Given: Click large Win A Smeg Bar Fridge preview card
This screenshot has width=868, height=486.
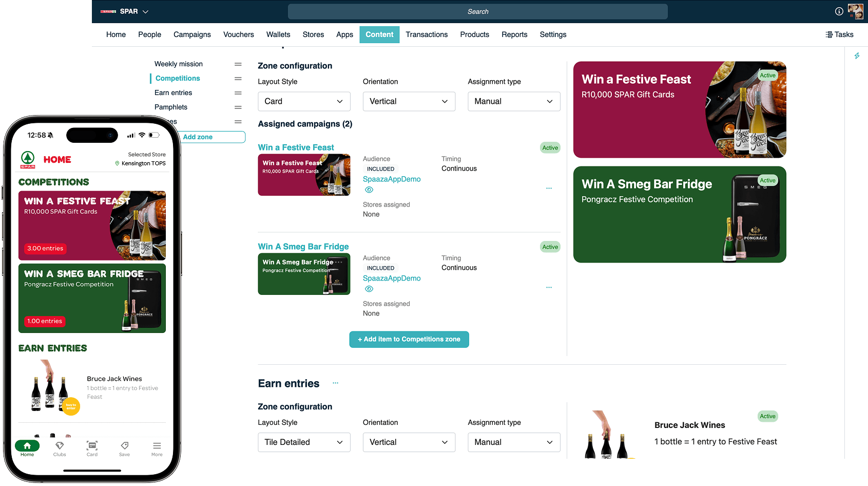Looking at the screenshot, I should 680,215.
